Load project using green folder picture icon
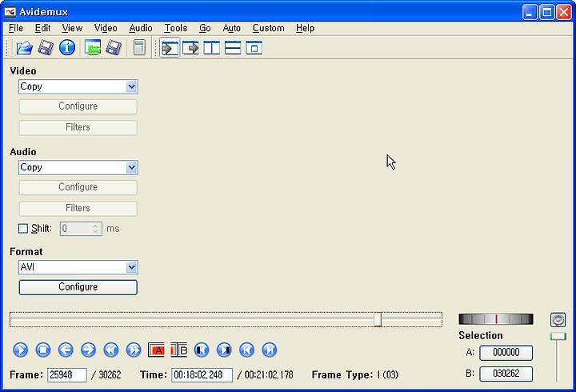The width and height of the screenshot is (576, 392). pos(93,48)
